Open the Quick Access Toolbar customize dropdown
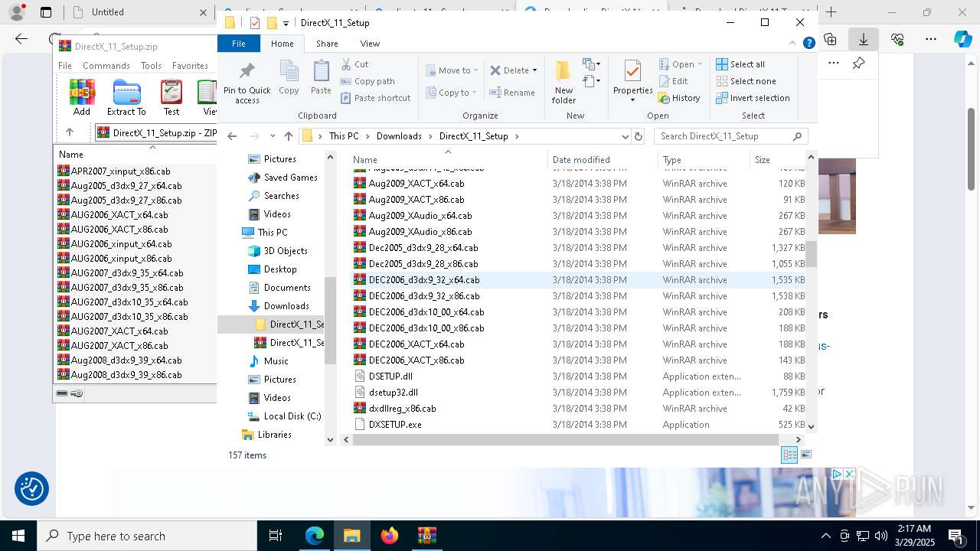980x551 pixels. click(x=286, y=23)
